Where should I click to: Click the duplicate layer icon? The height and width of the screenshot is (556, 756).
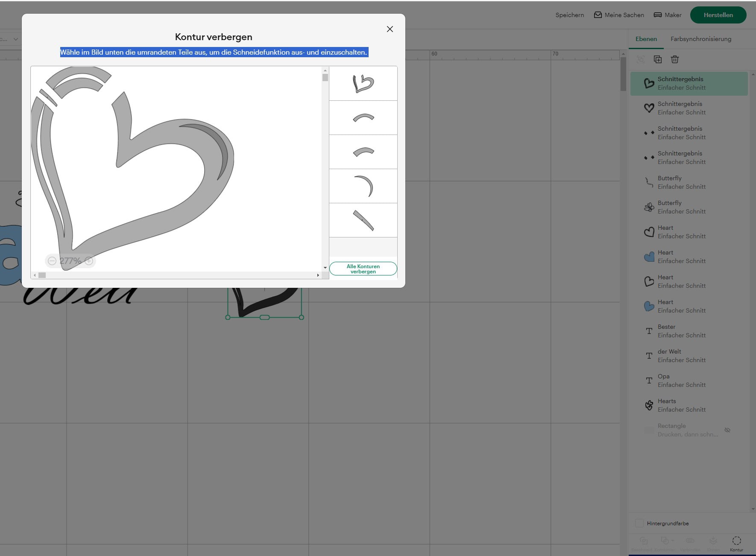pyautogui.click(x=658, y=59)
